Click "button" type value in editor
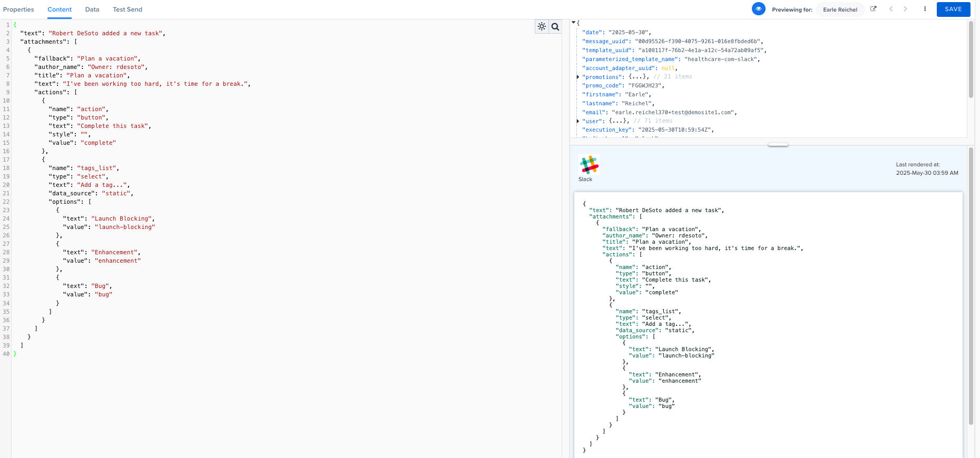The height and width of the screenshot is (458, 980). (x=91, y=117)
